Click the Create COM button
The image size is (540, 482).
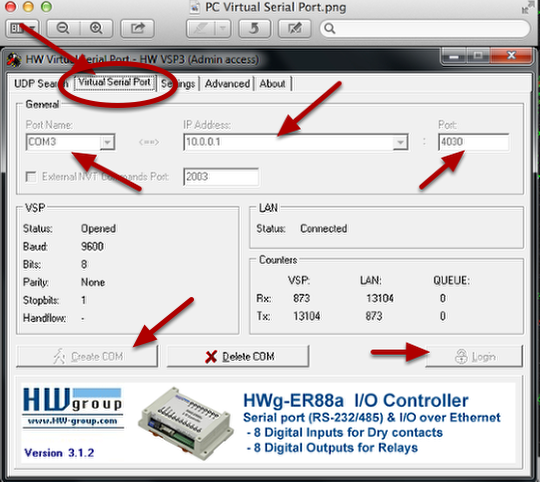point(87,356)
